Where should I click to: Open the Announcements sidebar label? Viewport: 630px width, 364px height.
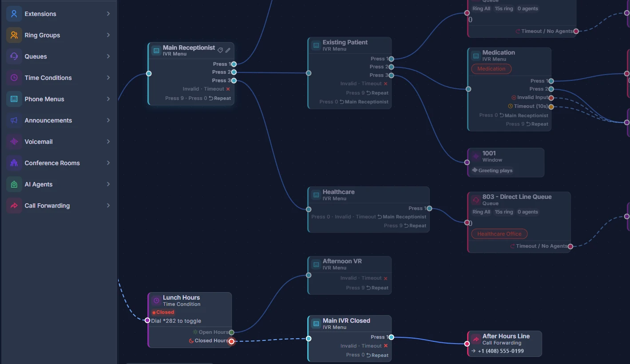pyautogui.click(x=48, y=120)
